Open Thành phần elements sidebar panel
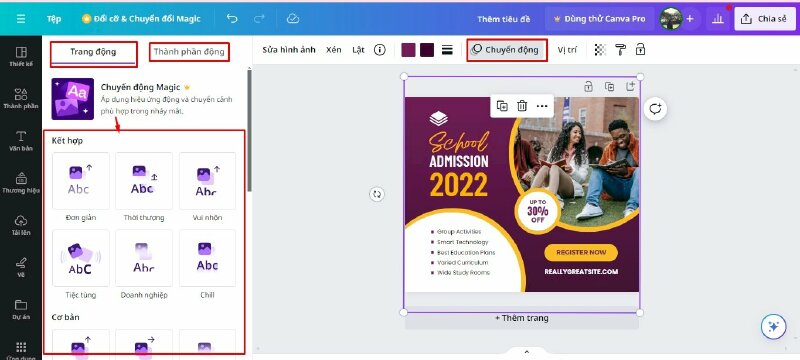Screen dimensions: 800x360 click(x=21, y=98)
